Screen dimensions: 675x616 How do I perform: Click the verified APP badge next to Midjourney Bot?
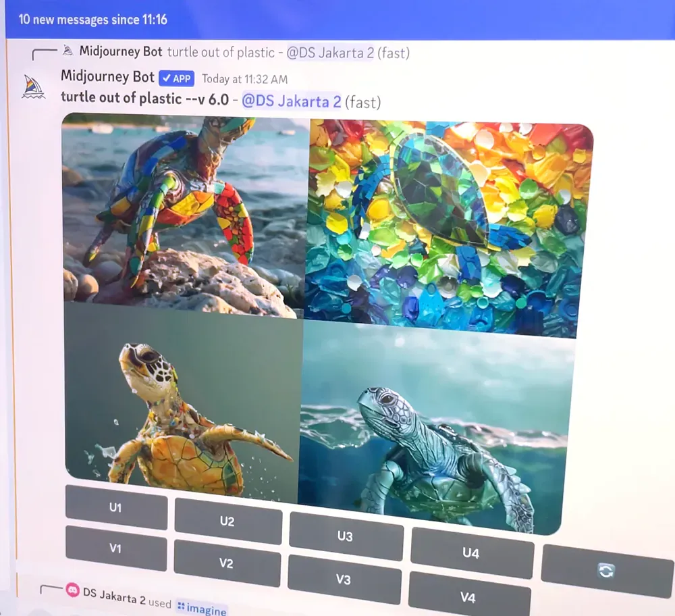[175, 78]
